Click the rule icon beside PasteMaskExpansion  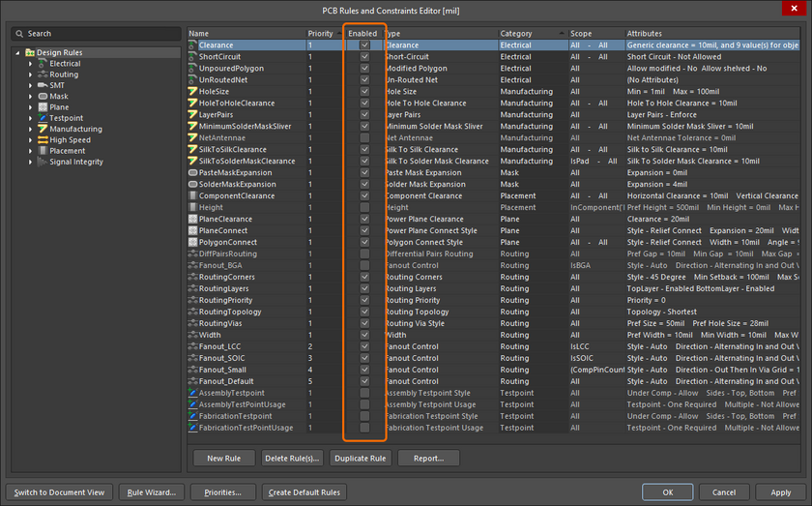click(193, 173)
